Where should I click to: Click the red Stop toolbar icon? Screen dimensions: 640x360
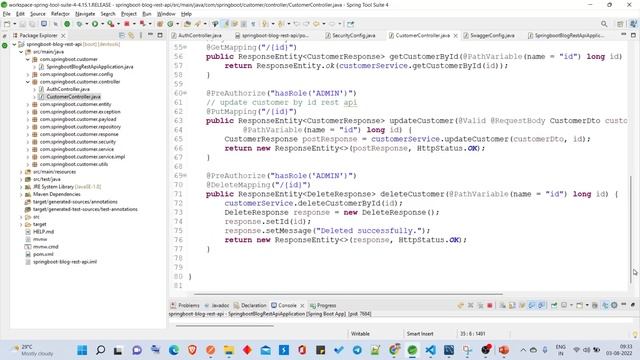[x=127, y=24]
